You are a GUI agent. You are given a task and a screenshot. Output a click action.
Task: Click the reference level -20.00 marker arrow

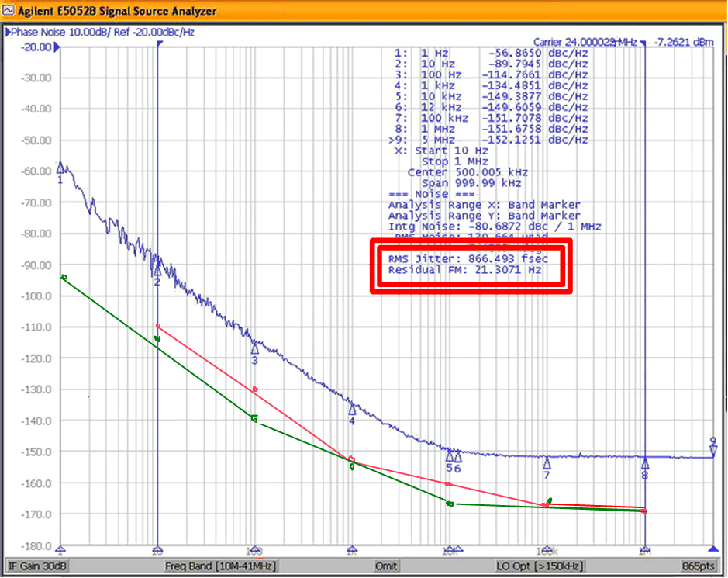57,47
